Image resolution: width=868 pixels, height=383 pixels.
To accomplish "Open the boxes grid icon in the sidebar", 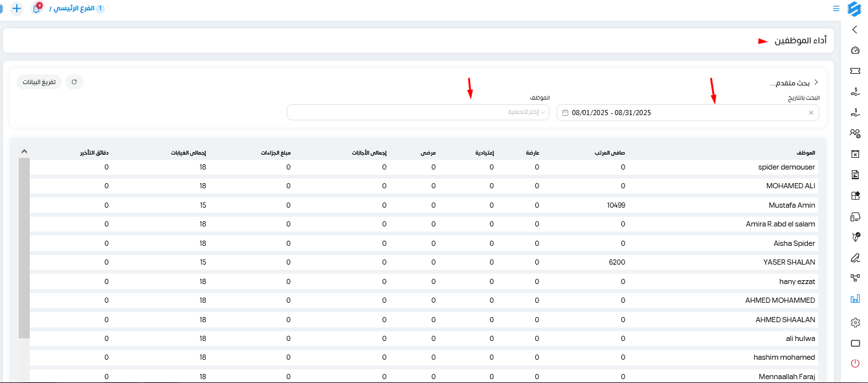I will pos(855,195).
